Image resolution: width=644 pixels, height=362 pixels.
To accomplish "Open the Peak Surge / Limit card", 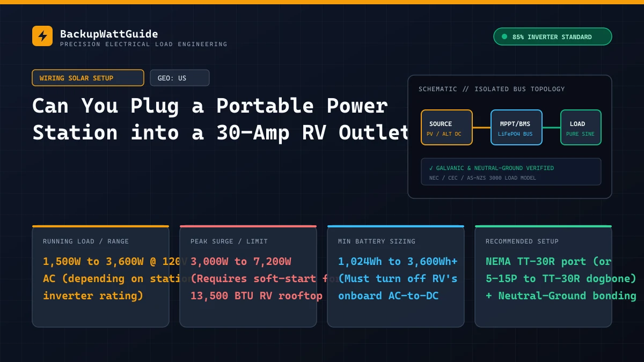I will click(248, 276).
